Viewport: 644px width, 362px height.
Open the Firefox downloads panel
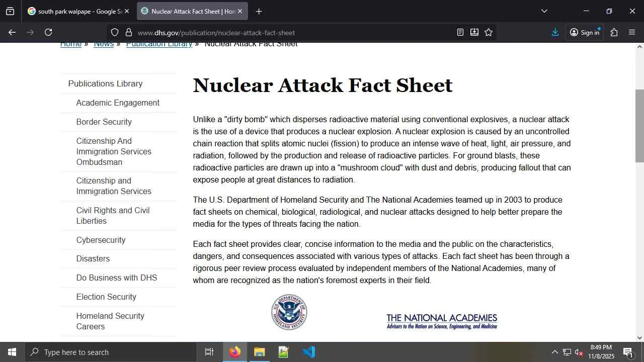(555, 32)
